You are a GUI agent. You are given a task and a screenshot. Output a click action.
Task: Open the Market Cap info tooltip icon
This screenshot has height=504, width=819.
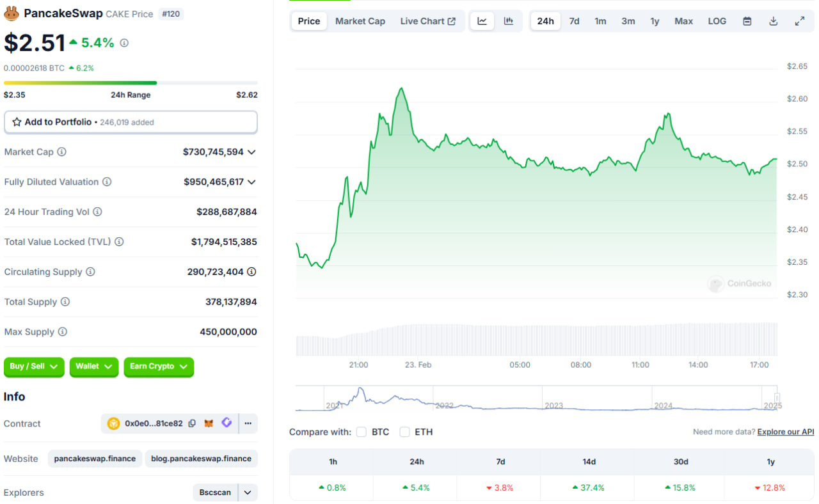coord(61,152)
